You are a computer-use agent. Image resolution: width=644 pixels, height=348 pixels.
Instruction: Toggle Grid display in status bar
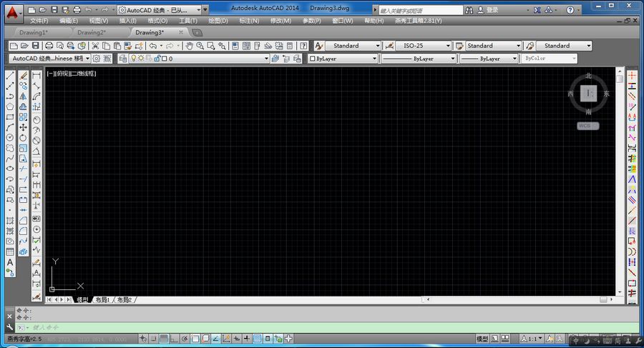[x=164, y=339]
